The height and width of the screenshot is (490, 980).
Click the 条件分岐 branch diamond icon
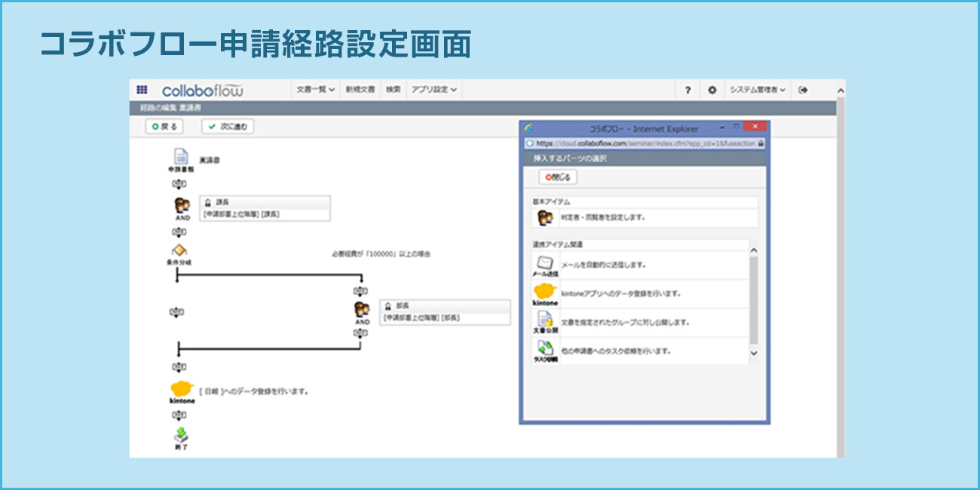178,249
